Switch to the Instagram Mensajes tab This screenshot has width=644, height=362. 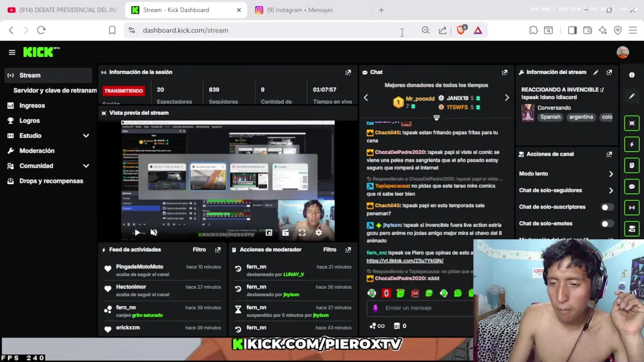tap(299, 10)
